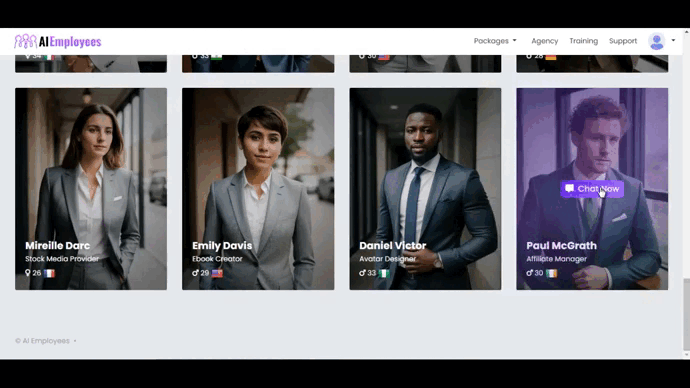690x388 pixels.
Task: Click the age 33 on Daniel Victor card
Action: (371, 273)
